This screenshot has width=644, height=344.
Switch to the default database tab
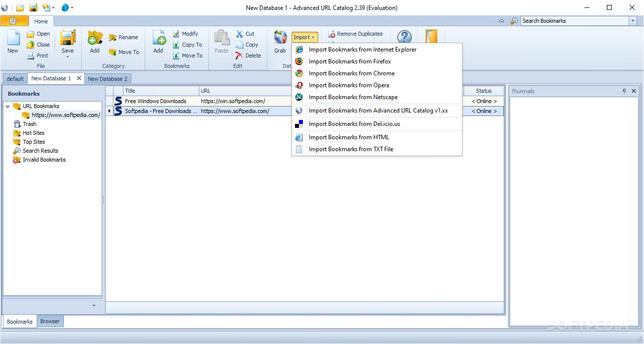coord(15,79)
